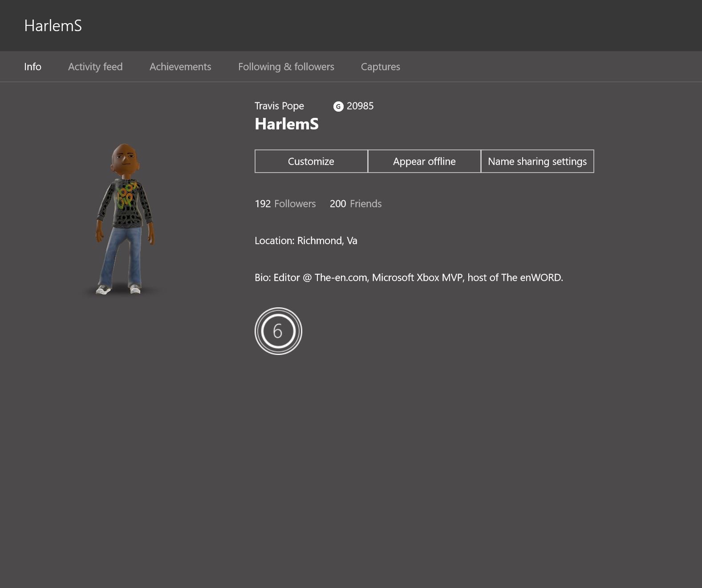Click the bold HarlemS gamertag
Image resolution: width=702 pixels, height=588 pixels.
tap(287, 124)
